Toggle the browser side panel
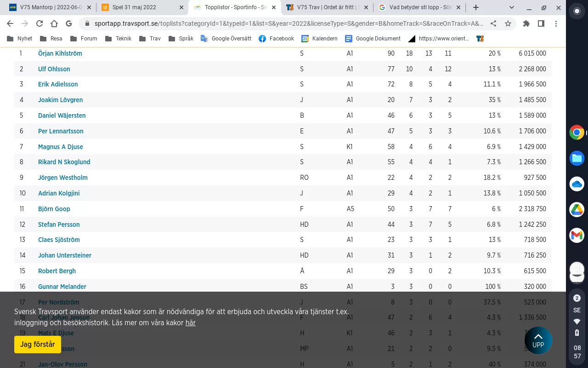Screen dimensions: 588x368 (x=541, y=24)
